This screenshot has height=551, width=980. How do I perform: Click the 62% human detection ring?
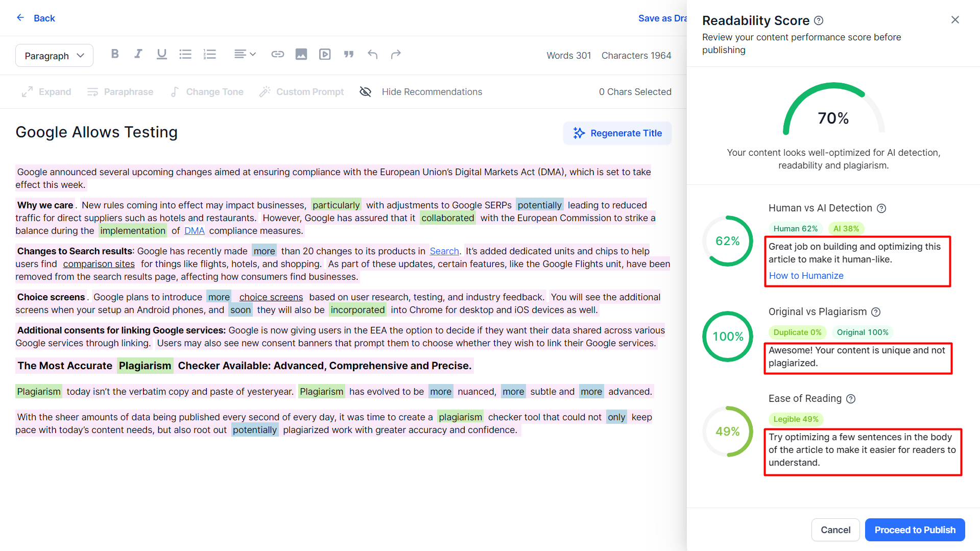(728, 241)
